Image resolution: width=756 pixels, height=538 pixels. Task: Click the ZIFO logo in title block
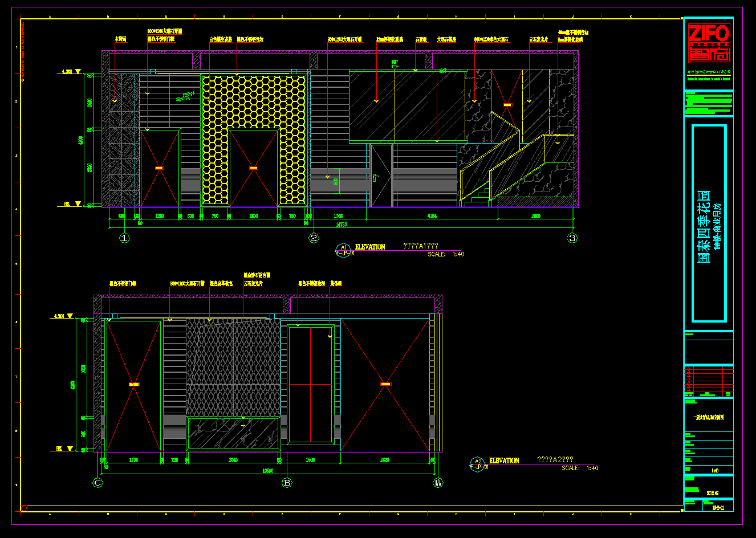coord(708,43)
